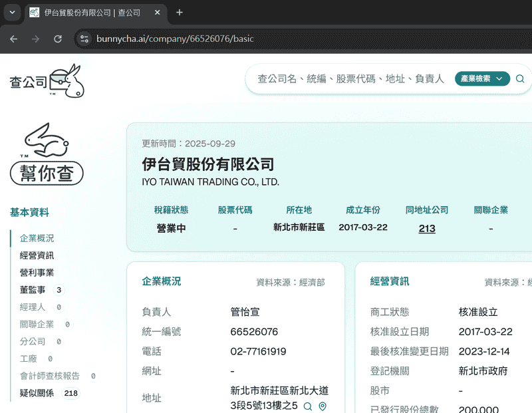Focus the company search input box
This screenshot has width=532, height=413.
click(351, 78)
